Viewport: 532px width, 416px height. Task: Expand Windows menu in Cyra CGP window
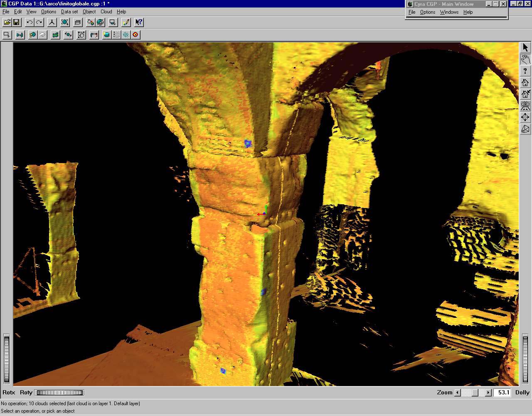(449, 12)
